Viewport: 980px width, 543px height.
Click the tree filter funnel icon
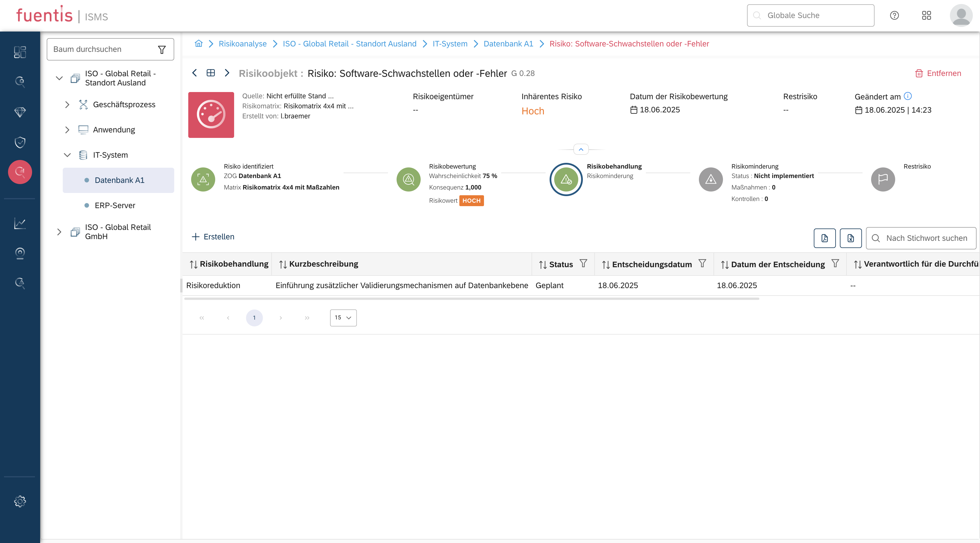pyautogui.click(x=162, y=50)
